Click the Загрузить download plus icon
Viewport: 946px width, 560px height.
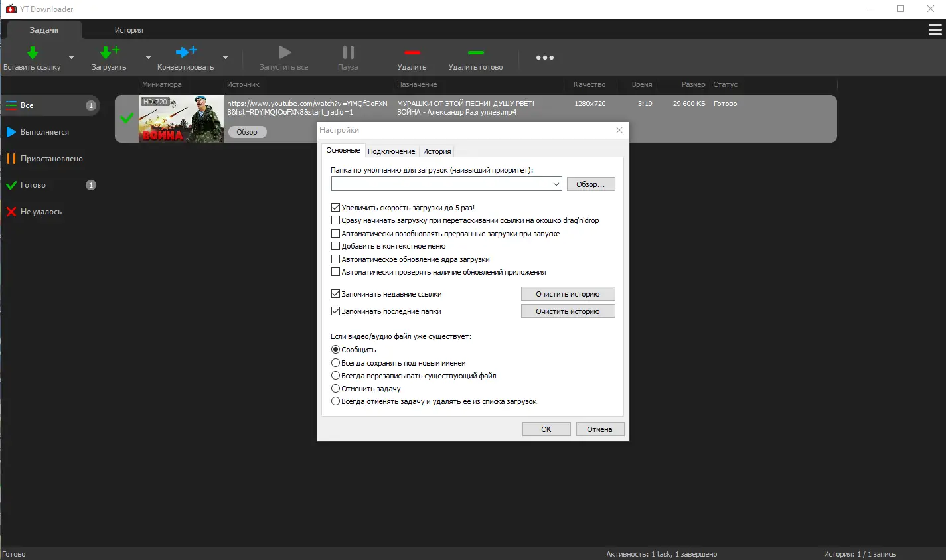pos(110,52)
